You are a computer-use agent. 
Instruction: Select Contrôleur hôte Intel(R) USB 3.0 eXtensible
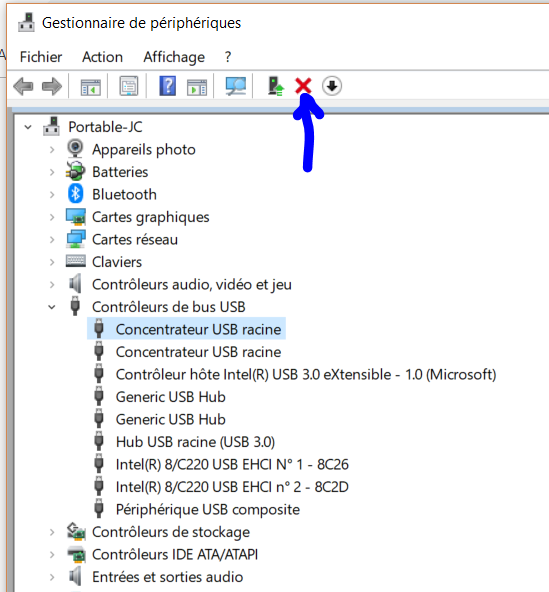[x=306, y=375]
